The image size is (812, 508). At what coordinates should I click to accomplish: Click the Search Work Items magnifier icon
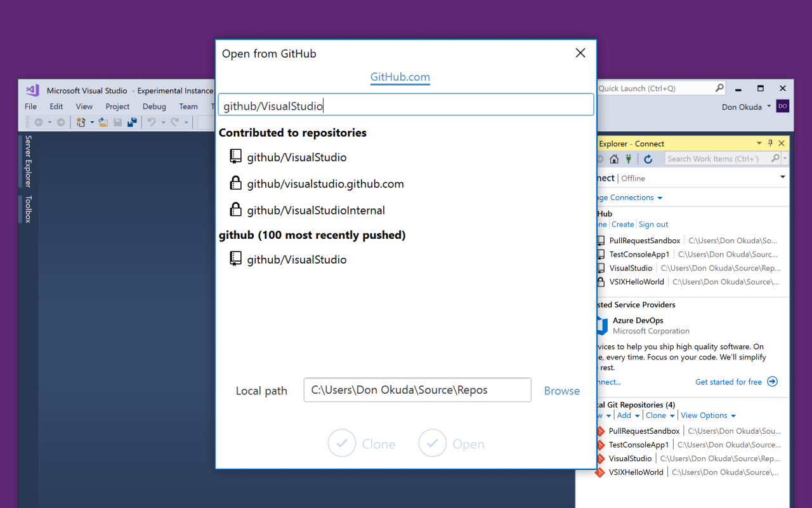[775, 159]
